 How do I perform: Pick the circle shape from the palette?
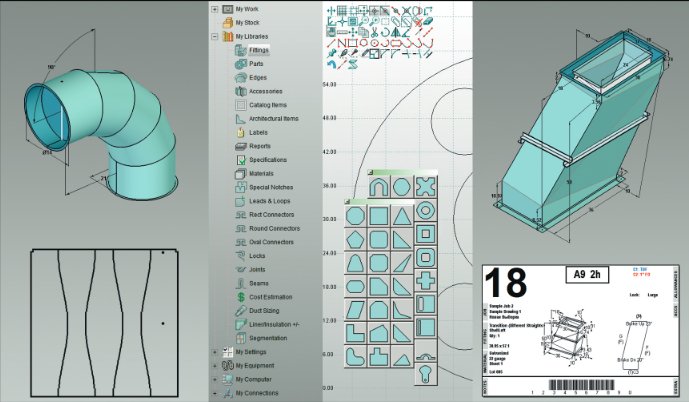(x=403, y=186)
